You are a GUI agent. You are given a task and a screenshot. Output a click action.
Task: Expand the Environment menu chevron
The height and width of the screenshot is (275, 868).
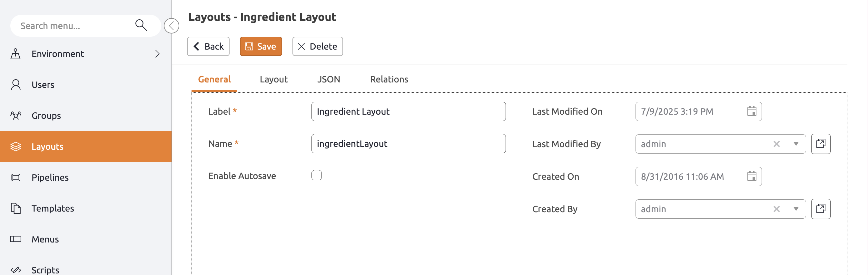(157, 54)
